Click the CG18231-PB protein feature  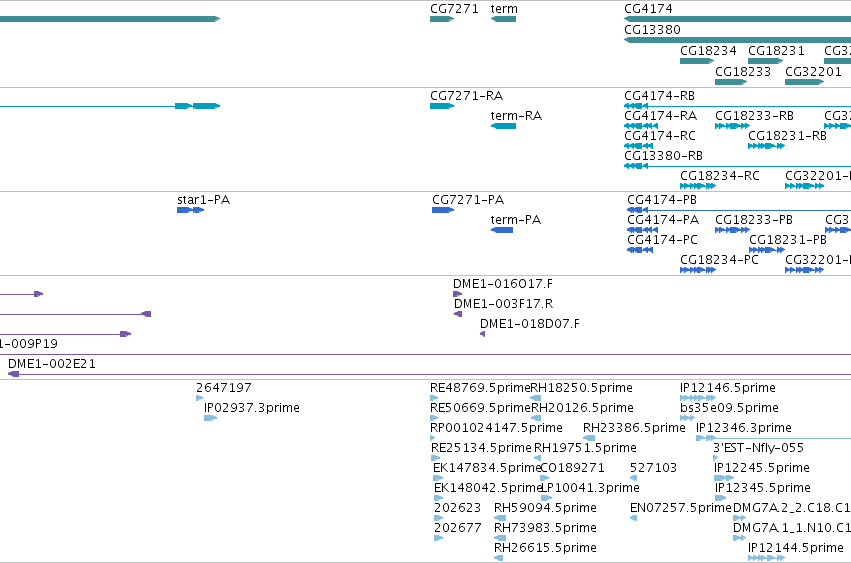pos(766,250)
